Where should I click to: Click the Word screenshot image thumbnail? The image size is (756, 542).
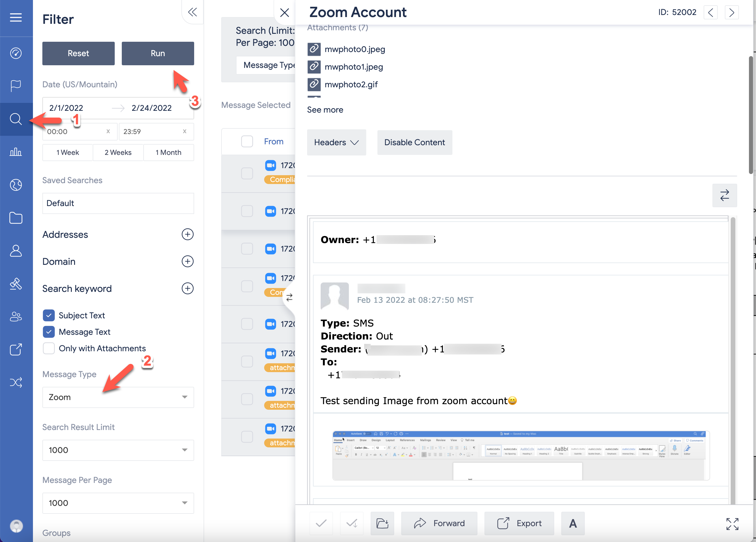pyautogui.click(x=521, y=455)
